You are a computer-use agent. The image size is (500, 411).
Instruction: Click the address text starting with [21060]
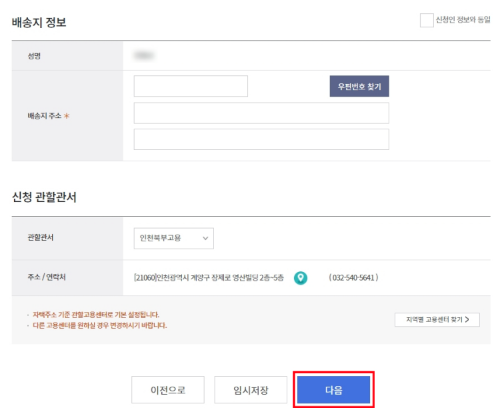[x=209, y=278]
